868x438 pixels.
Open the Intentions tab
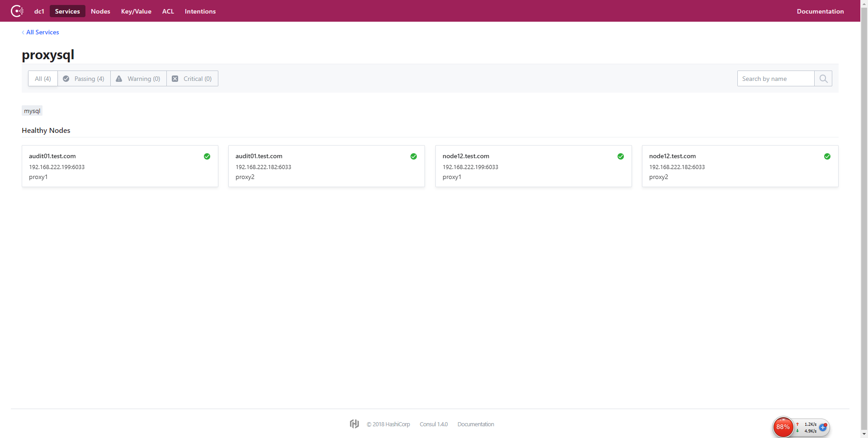pyautogui.click(x=200, y=11)
